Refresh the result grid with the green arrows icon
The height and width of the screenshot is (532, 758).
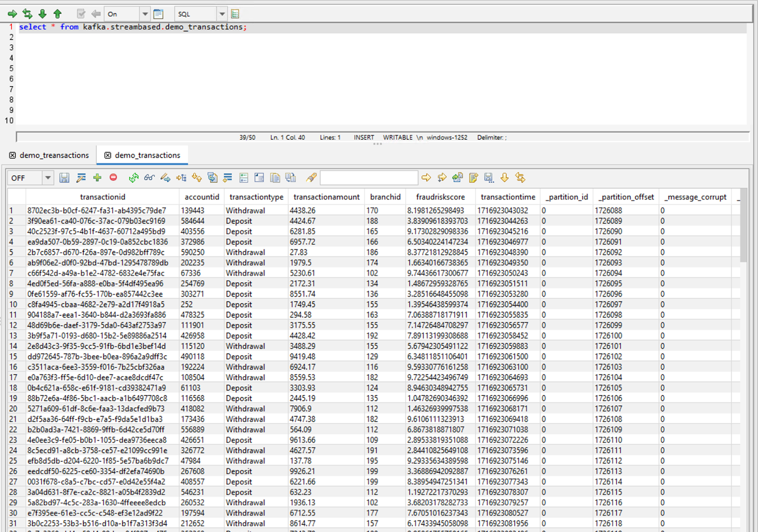[x=134, y=177]
